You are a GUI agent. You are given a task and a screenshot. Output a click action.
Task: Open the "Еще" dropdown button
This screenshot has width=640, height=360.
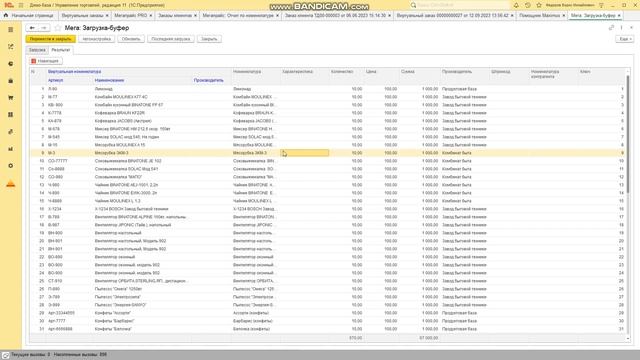click(625, 39)
